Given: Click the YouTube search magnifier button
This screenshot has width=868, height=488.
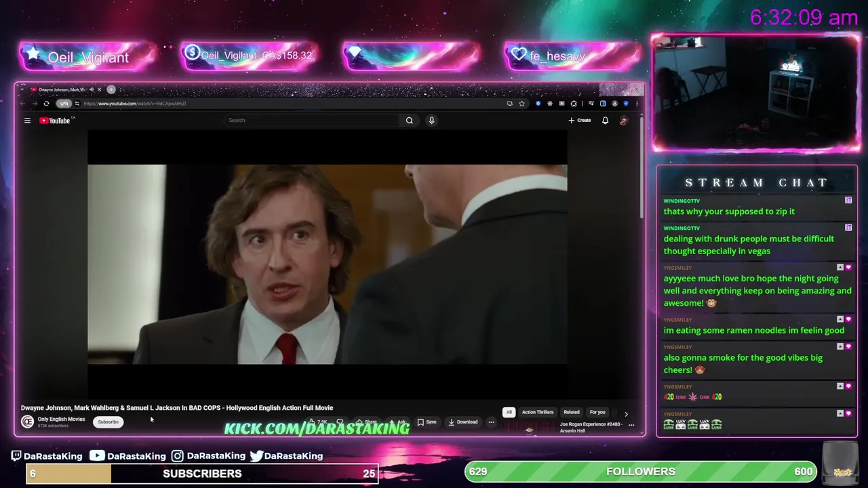Looking at the screenshot, I should click(409, 121).
